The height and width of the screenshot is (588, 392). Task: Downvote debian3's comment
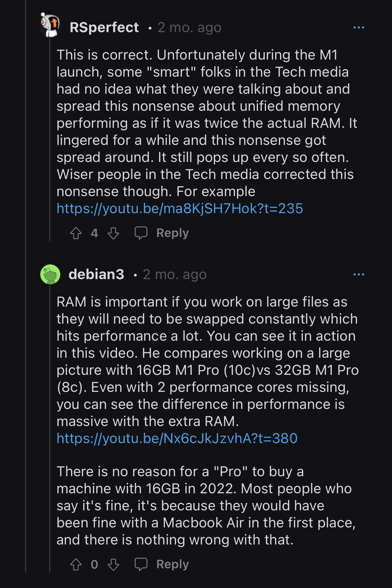[x=113, y=565]
